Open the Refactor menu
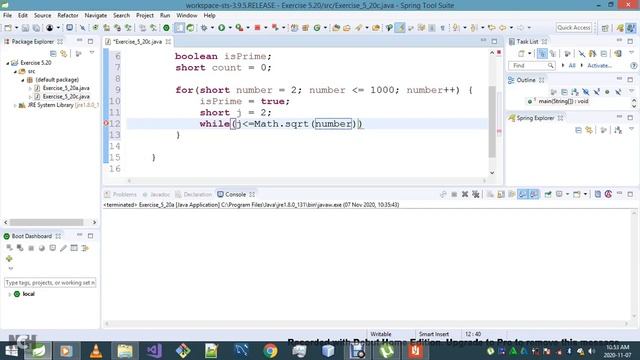640x360 pixels. [68, 16]
